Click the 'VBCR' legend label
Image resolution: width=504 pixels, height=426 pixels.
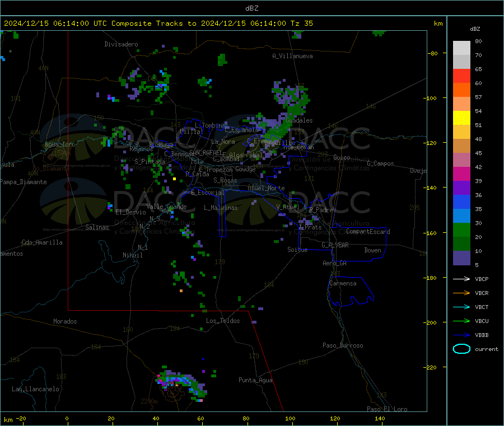[482, 293]
